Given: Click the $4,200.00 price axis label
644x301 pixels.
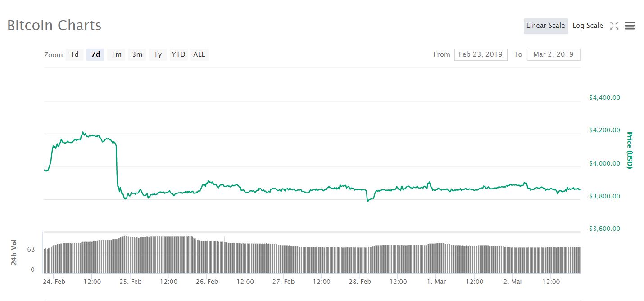Looking at the screenshot, I should [x=604, y=130].
